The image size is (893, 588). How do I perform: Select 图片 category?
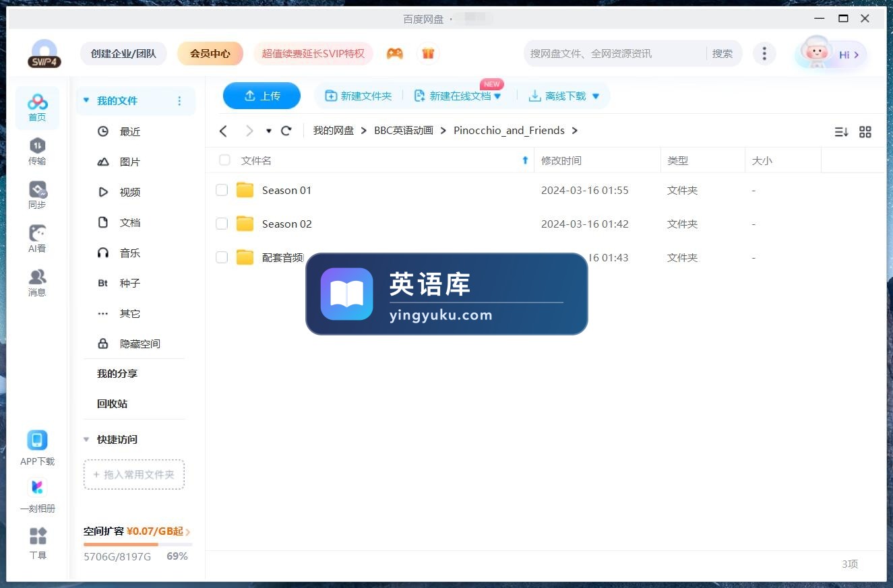[x=130, y=162]
